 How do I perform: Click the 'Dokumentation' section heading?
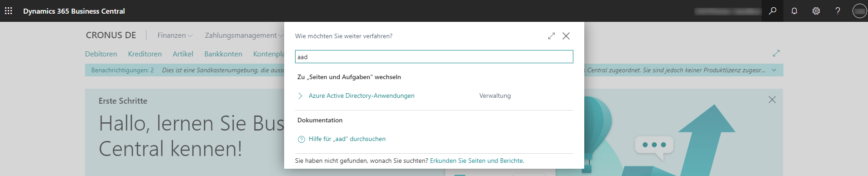tap(320, 120)
